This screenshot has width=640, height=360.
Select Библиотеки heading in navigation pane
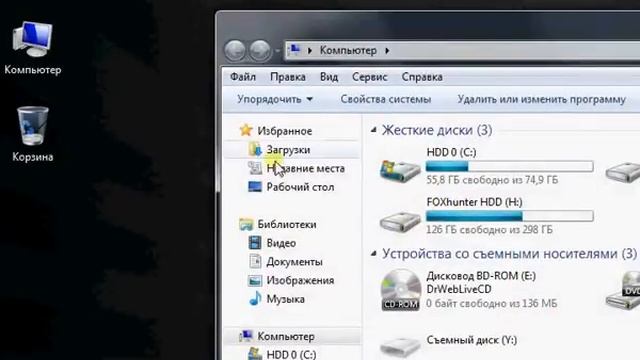point(287,224)
